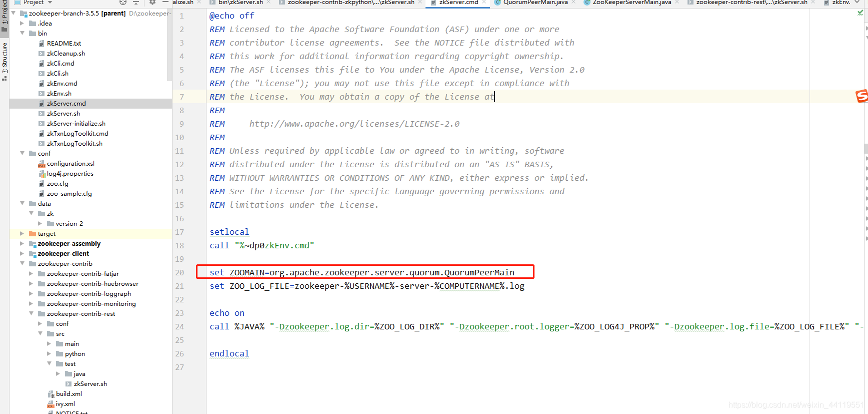868x414 pixels.
Task: Close the ZooKeeperServerMain.java tab
Action: pos(677,2)
